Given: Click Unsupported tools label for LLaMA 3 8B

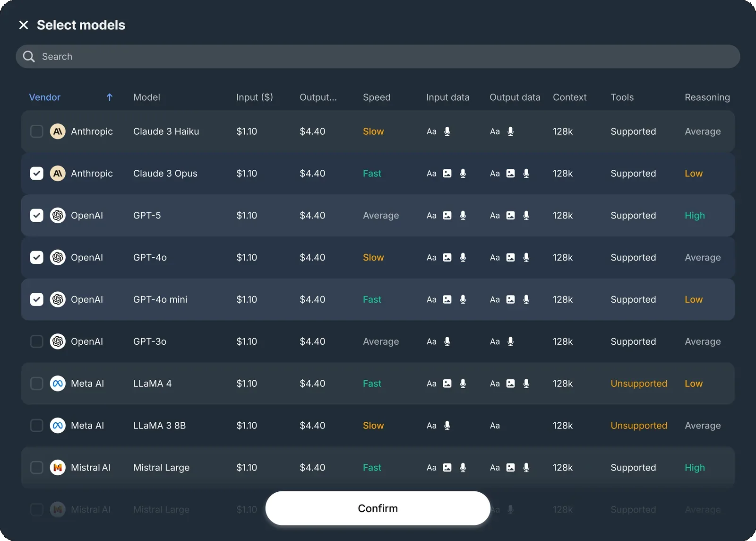Looking at the screenshot, I should point(639,426).
